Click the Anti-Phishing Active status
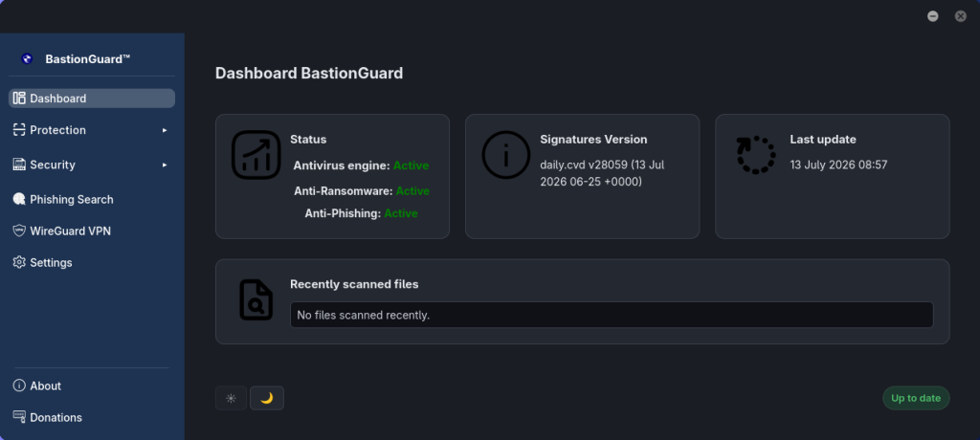Image resolution: width=980 pixels, height=440 pixels. coord(401,213)
